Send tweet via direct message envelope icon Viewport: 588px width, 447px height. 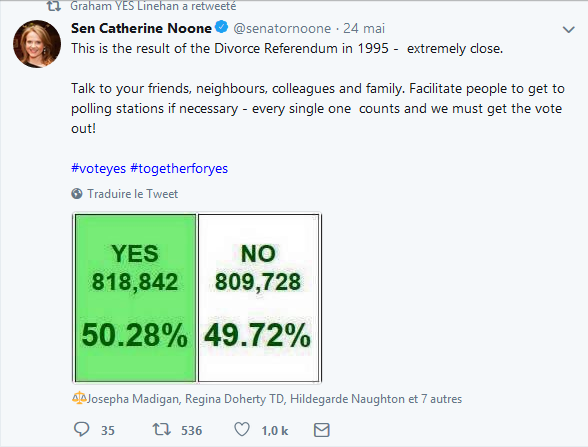coord(321,430)
